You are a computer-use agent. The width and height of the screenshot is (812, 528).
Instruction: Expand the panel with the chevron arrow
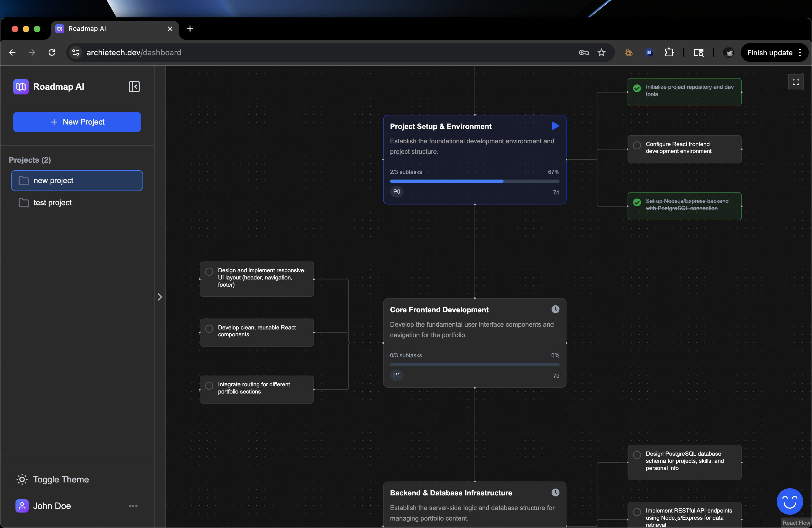(160, 297)
